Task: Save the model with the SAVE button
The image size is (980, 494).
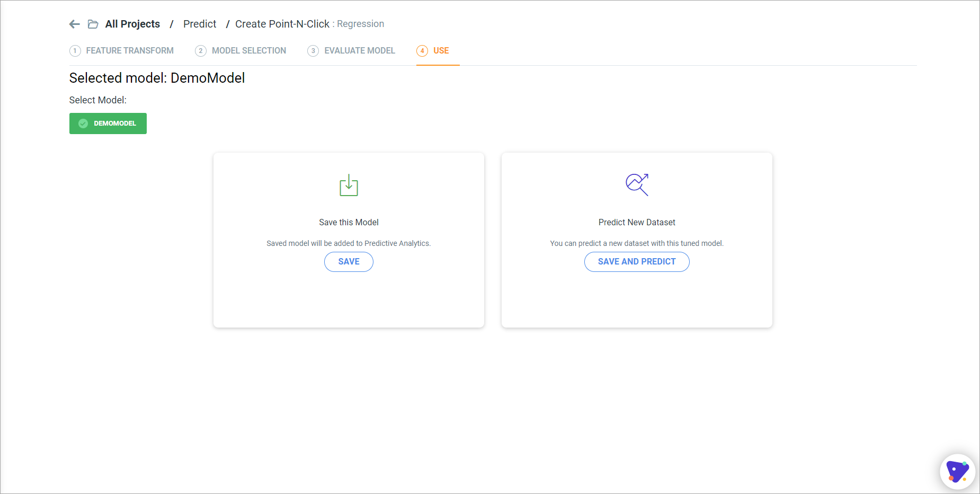Action: tap(349, 262)
